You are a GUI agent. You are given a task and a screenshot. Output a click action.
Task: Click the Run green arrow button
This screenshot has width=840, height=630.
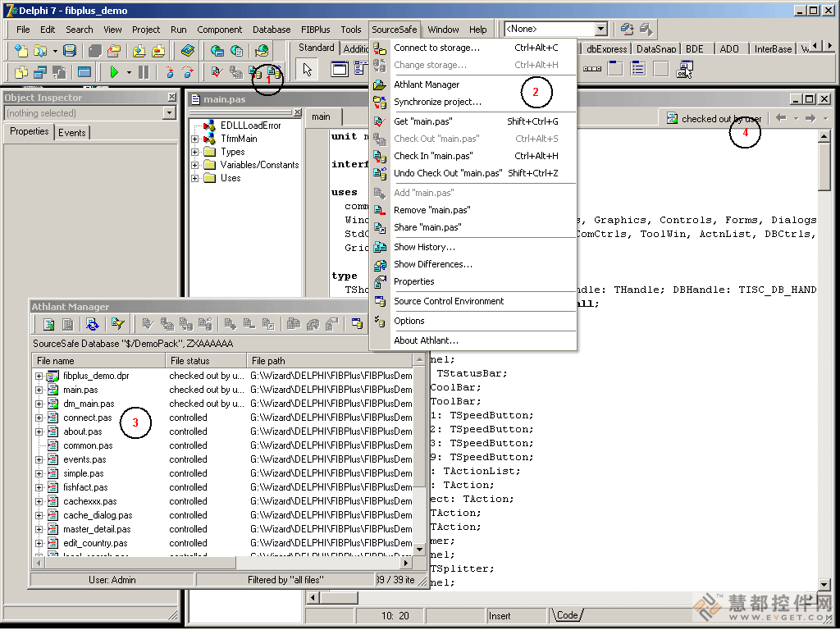tap(113, 72)
